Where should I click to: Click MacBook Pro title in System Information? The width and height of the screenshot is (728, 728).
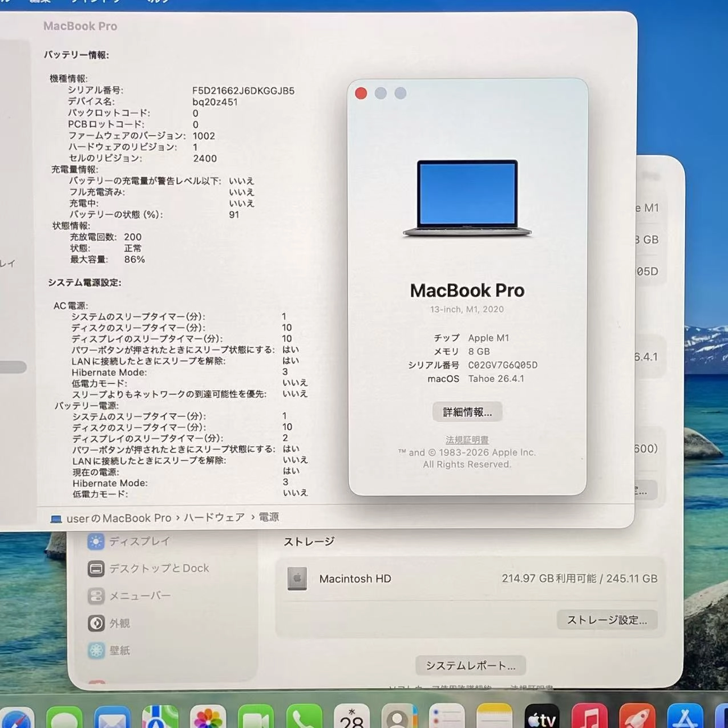coord(80,26)
